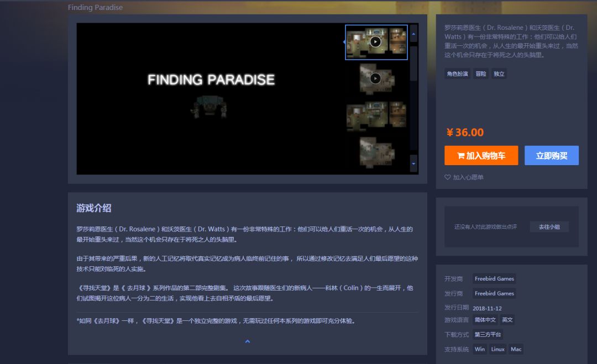Play the first video thumbnail in gallery

(375, 42)
